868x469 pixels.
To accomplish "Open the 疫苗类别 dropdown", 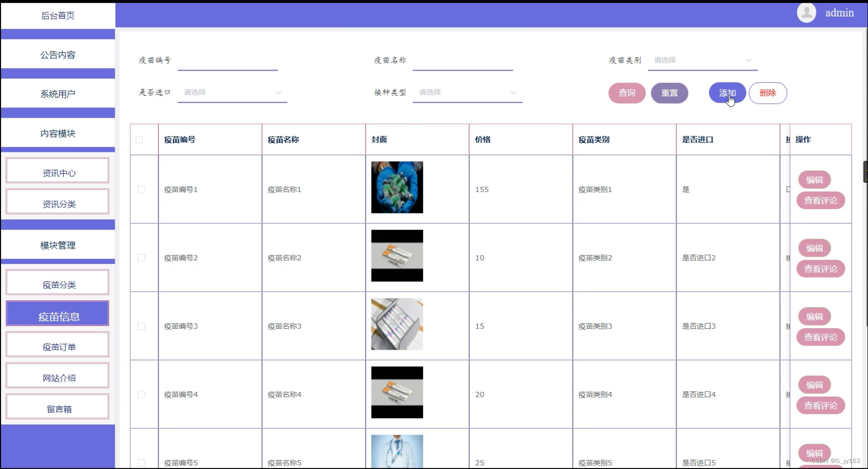I will click(703, 61).
